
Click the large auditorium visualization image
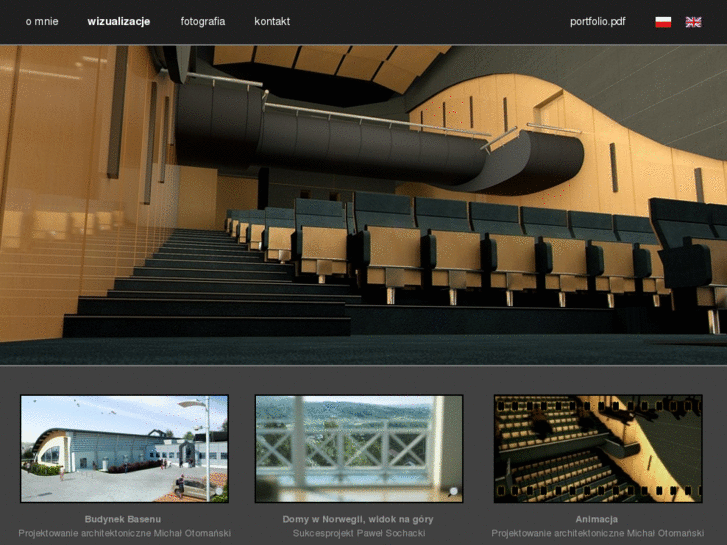(x=364, y=205)
